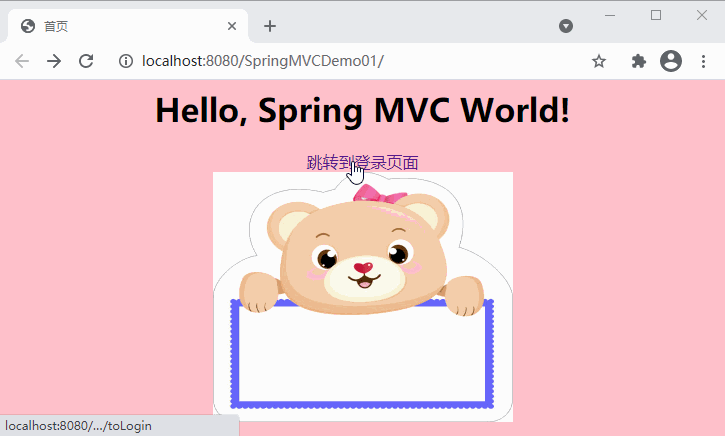The width and height of the screenshot is (725, 436).
Task: Reload the current page
Action: (x=86, y=61)
